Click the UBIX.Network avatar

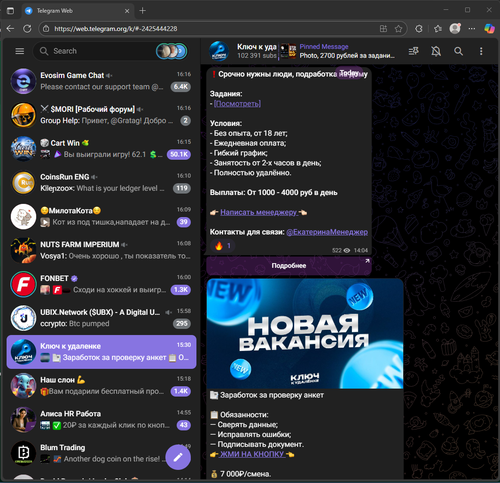tap(23, 318)
